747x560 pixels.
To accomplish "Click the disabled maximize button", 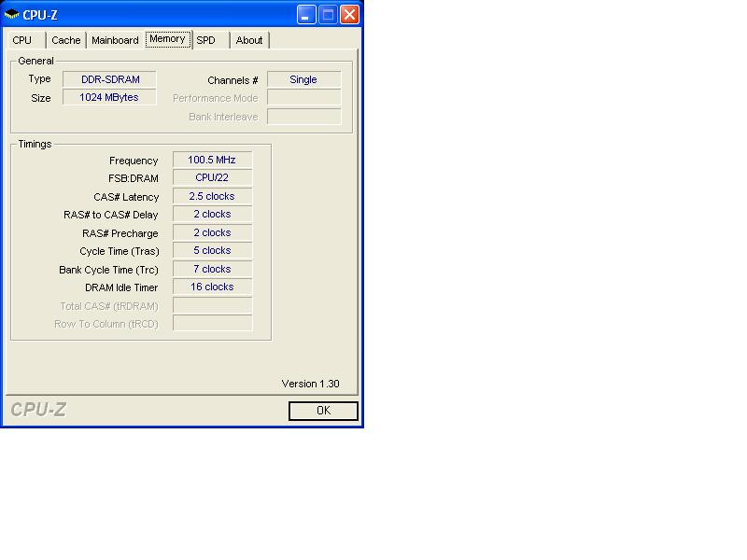I will (328, 15).
